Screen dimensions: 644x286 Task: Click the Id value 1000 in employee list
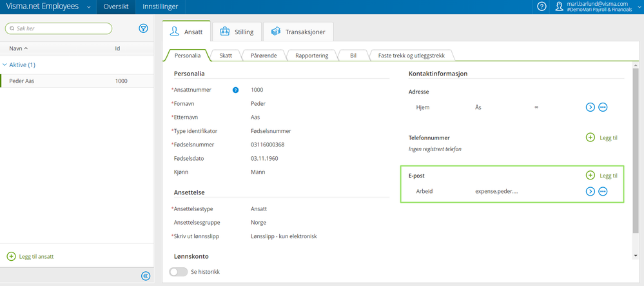[121, 81]
